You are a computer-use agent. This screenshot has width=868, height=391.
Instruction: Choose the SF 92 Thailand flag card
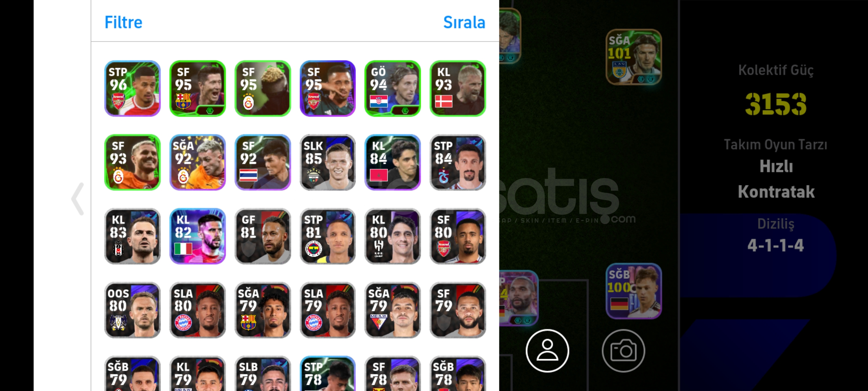pos(263,162)
